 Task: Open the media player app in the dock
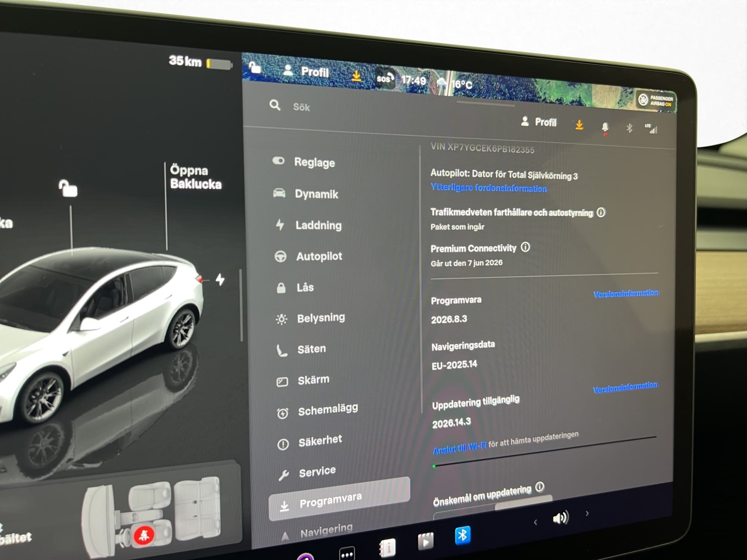click(426, 541)
